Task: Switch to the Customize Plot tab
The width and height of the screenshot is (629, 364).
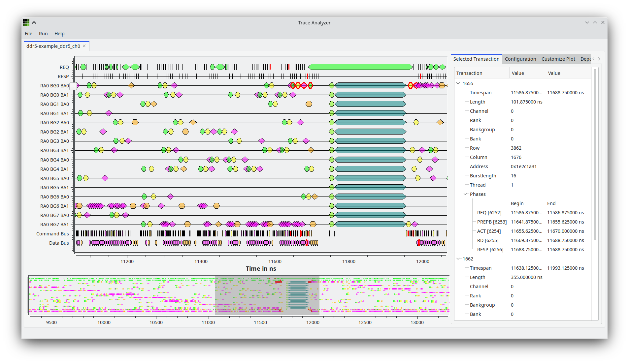Action: pos(558,59)
